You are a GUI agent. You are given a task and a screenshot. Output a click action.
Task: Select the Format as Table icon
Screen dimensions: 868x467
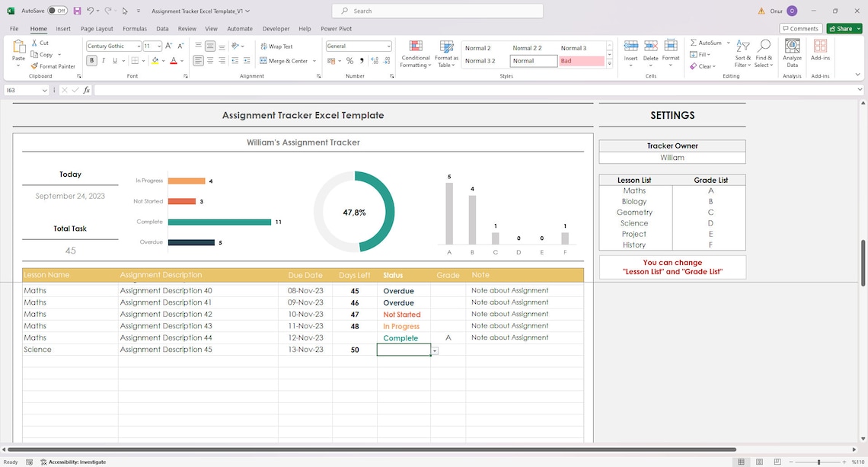446,53
